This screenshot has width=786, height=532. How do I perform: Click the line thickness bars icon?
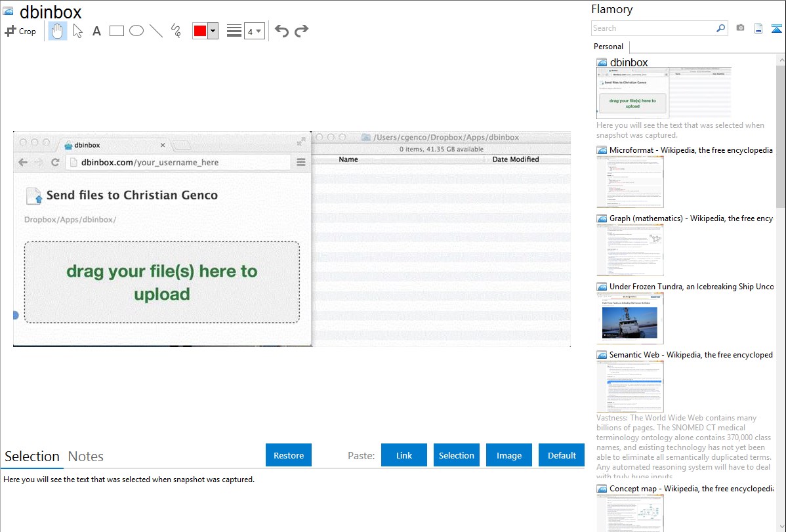pos(234,31)
